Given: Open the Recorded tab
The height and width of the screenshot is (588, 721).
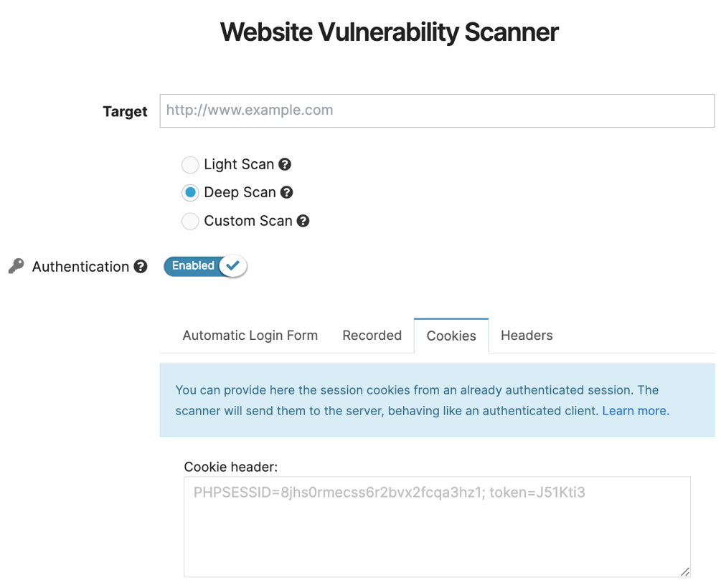Looking at the screenshot, I should tap(372, 335).
